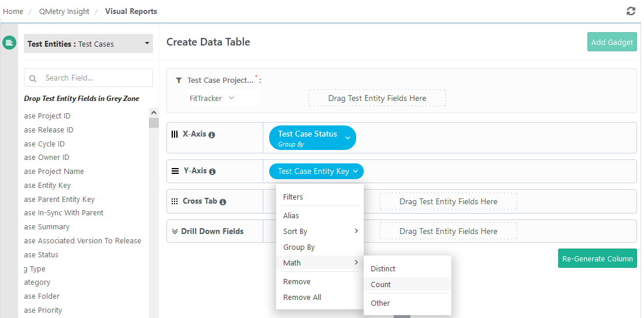Select the 'ase Release ID' field

click(48, 130)
